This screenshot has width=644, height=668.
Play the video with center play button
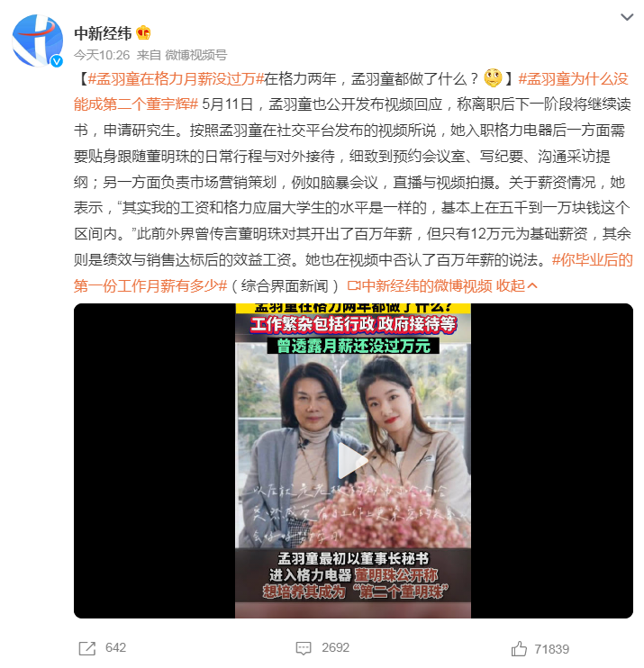point(352,461)
